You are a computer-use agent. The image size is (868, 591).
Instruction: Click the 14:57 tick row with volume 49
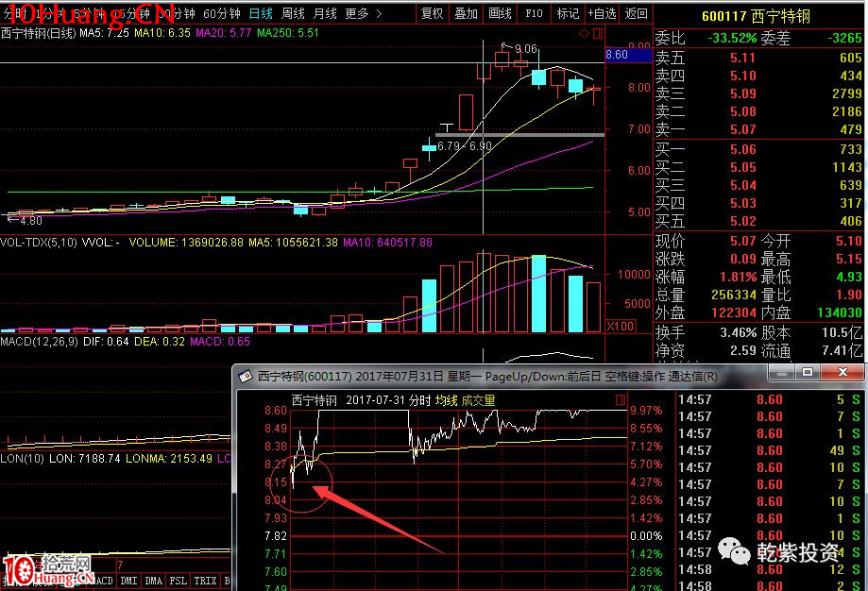point(769,450)
